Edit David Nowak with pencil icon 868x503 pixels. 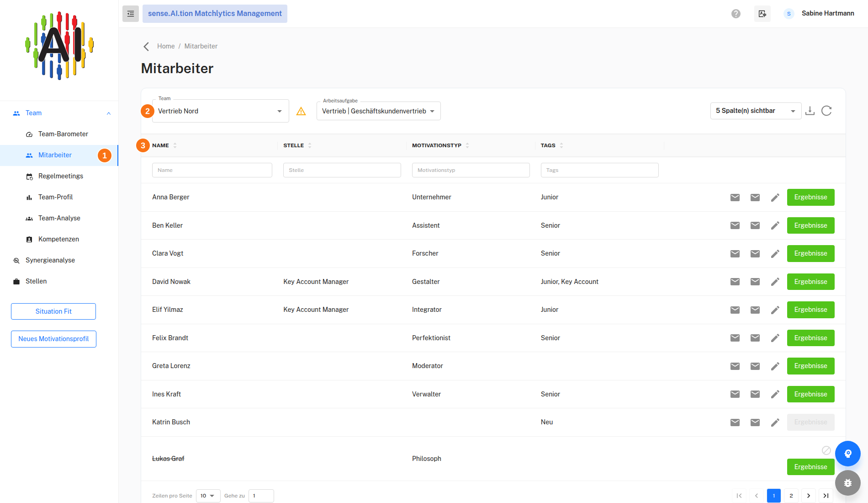[775, 282]
